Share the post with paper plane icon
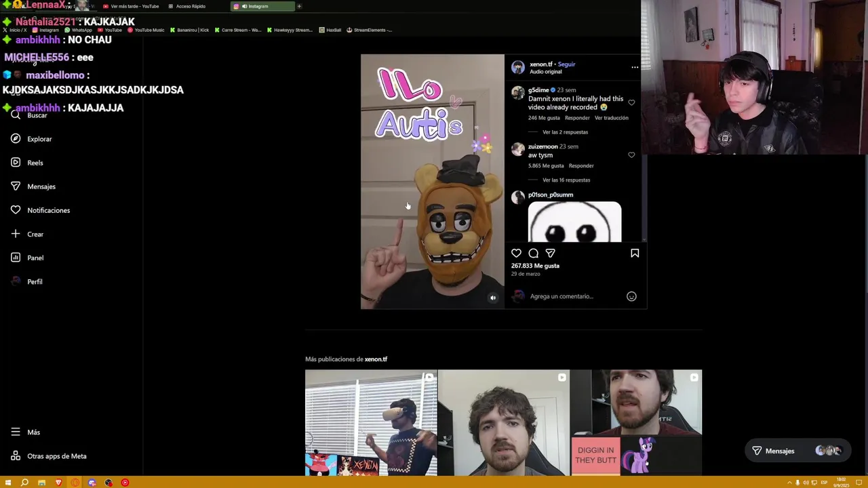Viewport: 868px width, 488px height. [551, 253]
